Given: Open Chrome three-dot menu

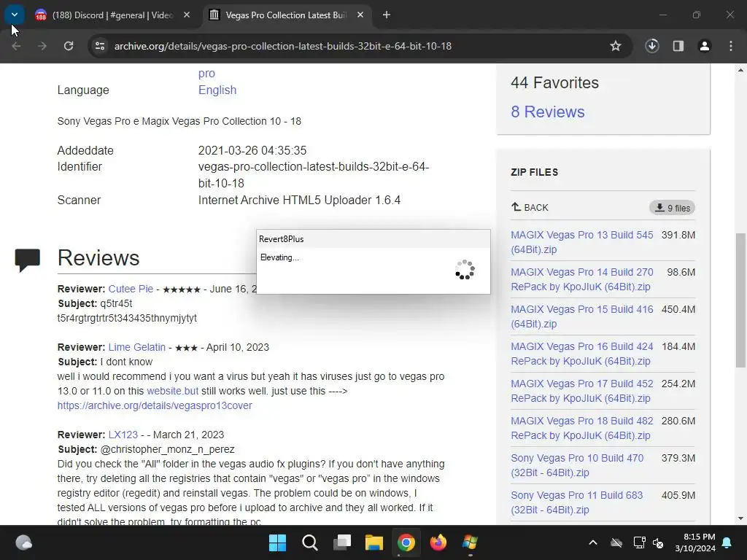Looking at the screenshot, I should (x=731, y=46).
